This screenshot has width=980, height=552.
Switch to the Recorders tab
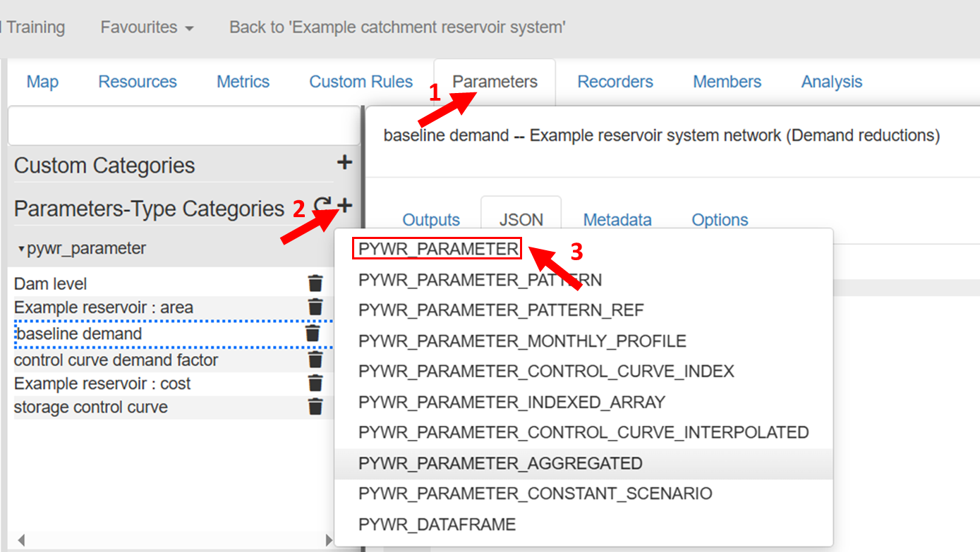pos(615,82)
